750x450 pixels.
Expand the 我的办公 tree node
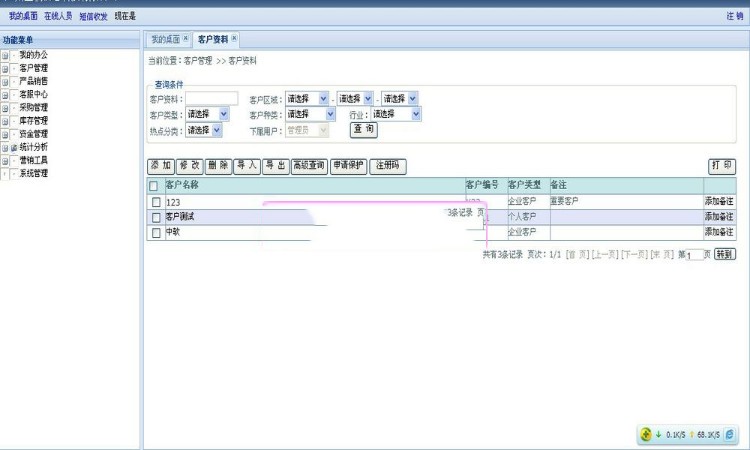click(5, 55)
